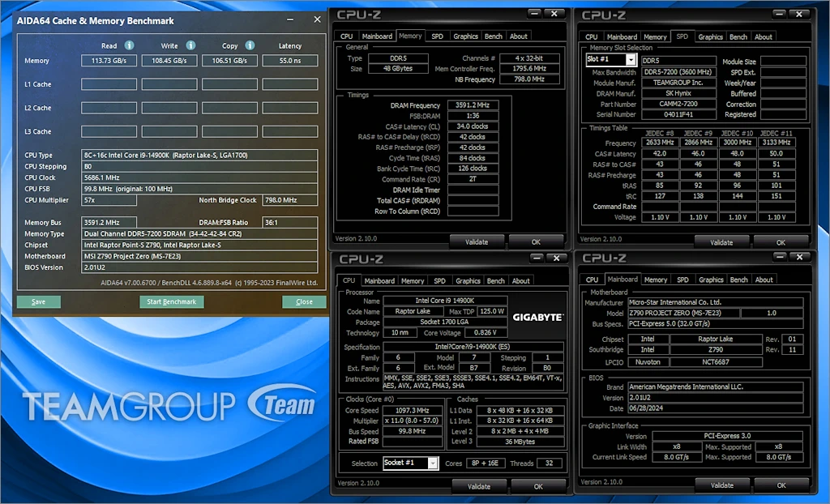This screenshot has height=504, width=830.
Task: Open SPD tab in CPU-Z Memory window
Action: click(437, 36)
